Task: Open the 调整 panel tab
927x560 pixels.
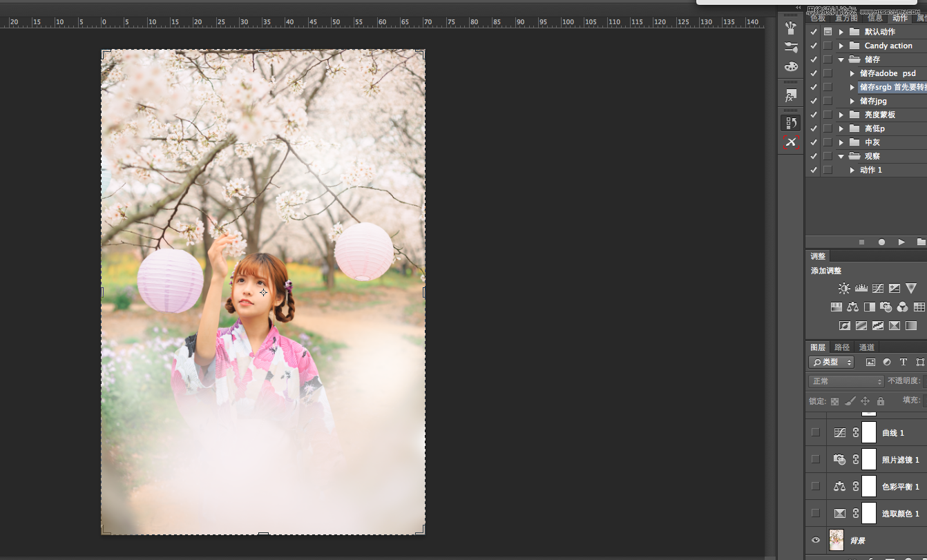Action: [818, 256]
